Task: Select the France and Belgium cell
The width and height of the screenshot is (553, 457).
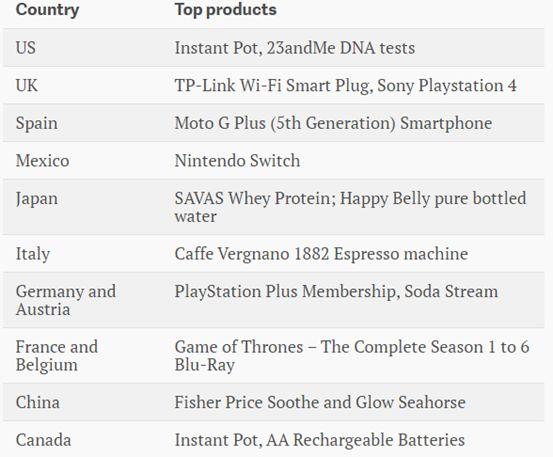Action: click(57, 355)
